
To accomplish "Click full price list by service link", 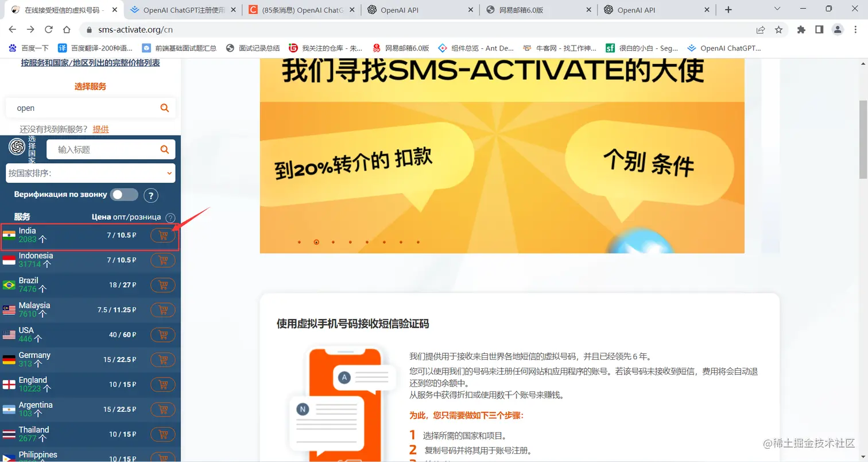I will pyautogui.click(x=91, y=63).
